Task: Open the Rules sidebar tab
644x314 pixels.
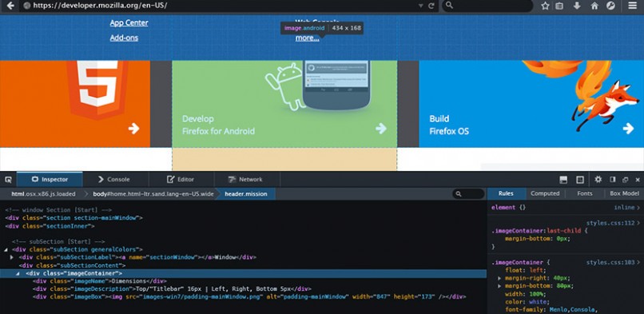Action: point(506,193)
